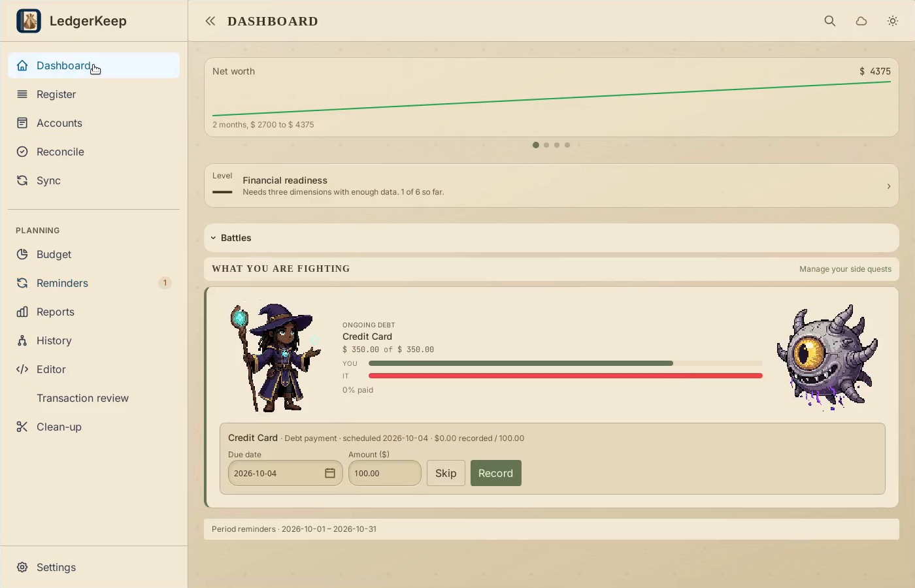This screenshot has width=915, height=588.
Task: Select first carousel dot under Net worth
Action: (536, 145)
